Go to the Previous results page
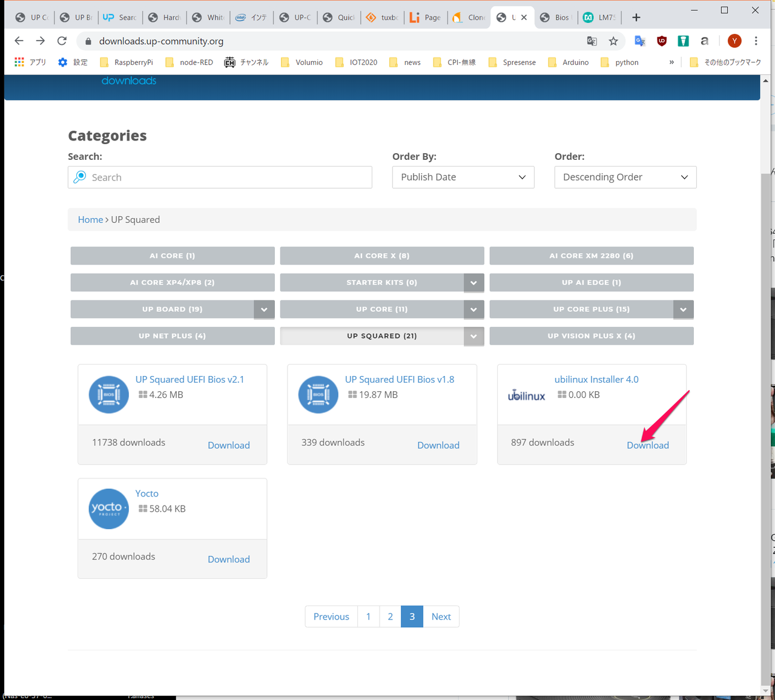 point(331,616)
